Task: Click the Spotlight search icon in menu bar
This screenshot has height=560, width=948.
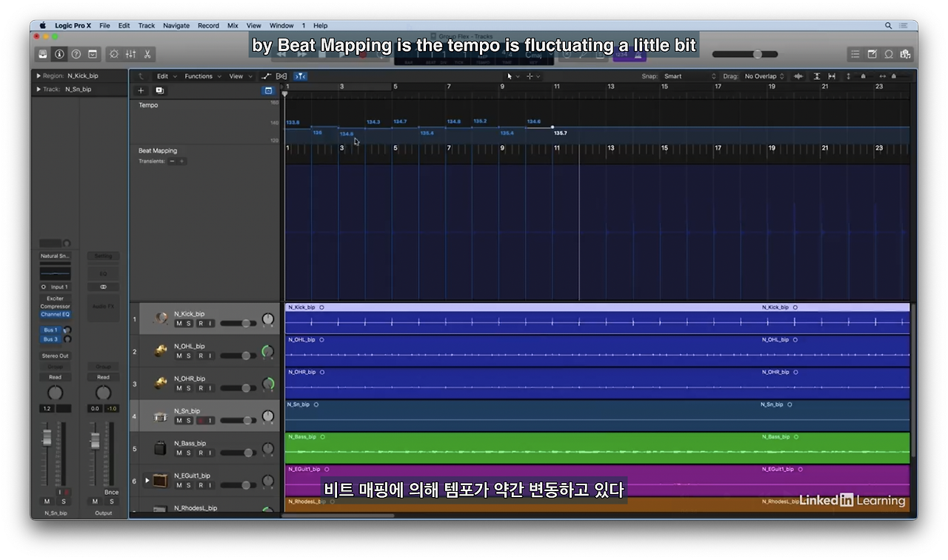Action: (888, 25)
